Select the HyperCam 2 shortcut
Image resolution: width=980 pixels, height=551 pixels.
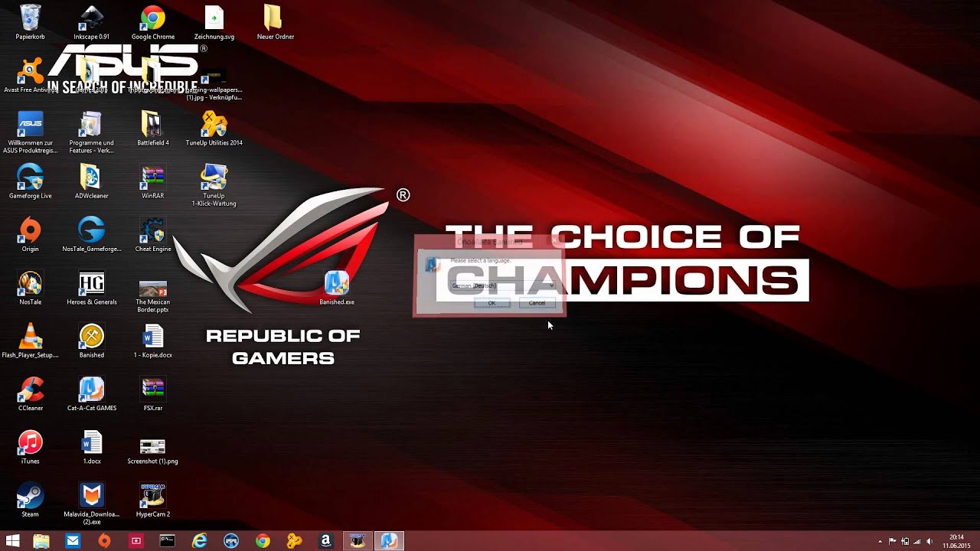tap(153, 500)
